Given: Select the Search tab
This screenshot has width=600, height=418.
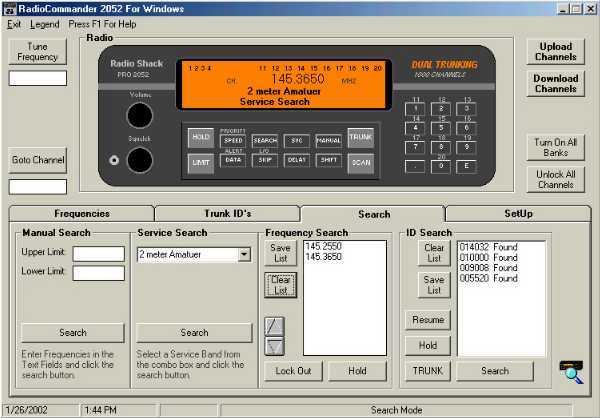Looking at the screenshot, I should 373,214.
